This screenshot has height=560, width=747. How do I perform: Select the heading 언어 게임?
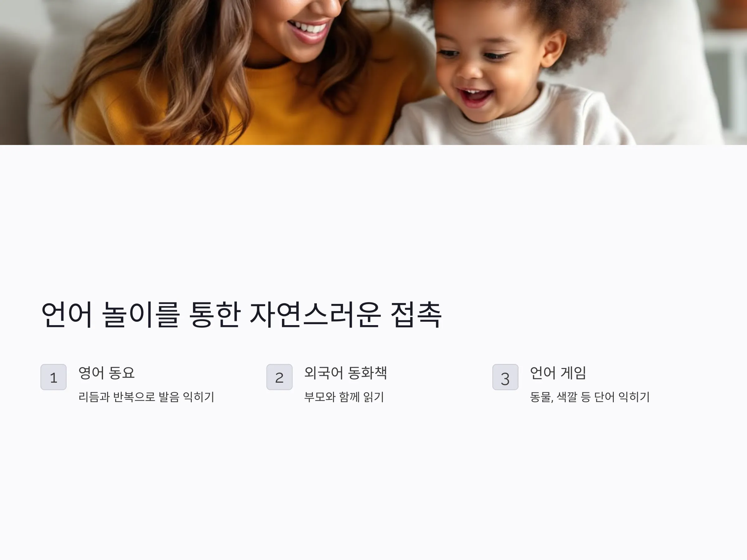click(558, 373)
